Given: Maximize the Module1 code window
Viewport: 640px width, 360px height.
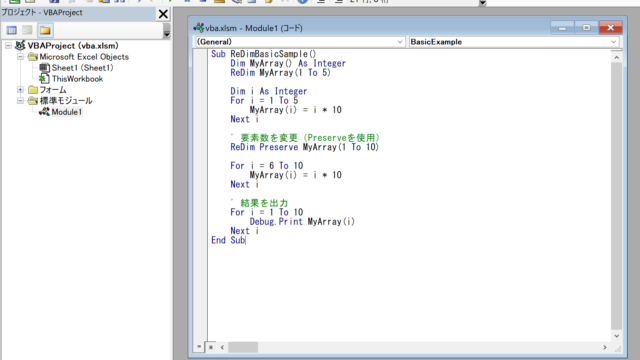Looking at the screenshot, I should pos(586,28).
